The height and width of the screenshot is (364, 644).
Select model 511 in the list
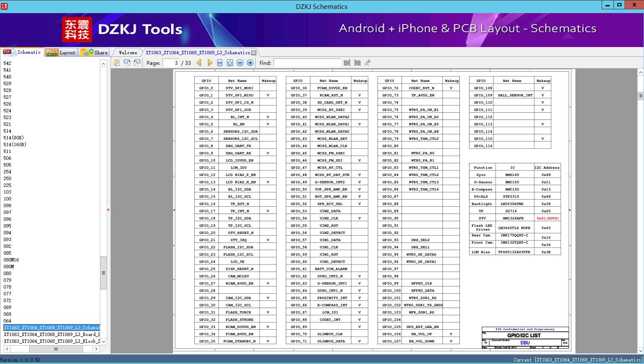click(8, 151)
